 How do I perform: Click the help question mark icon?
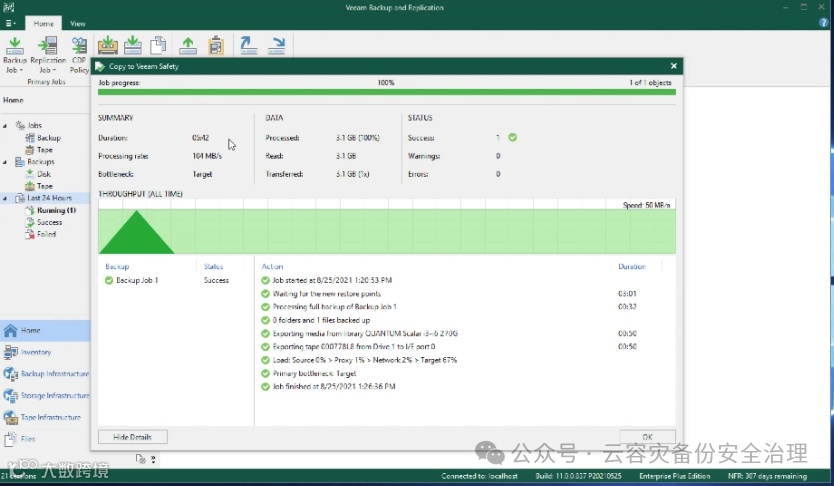(824, 23)
